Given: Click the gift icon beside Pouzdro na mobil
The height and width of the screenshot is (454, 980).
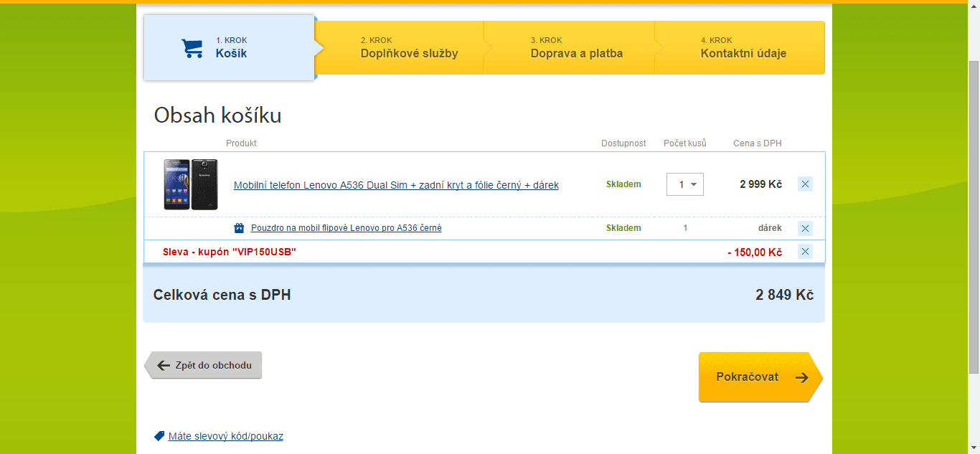Looking at the screenshot, I should tap(239, 228).
